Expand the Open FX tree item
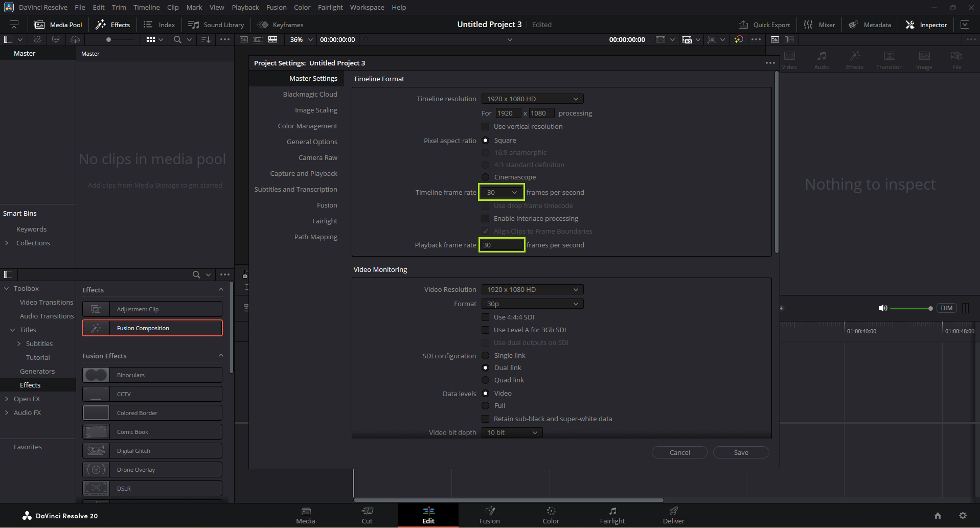 point(7,399)
